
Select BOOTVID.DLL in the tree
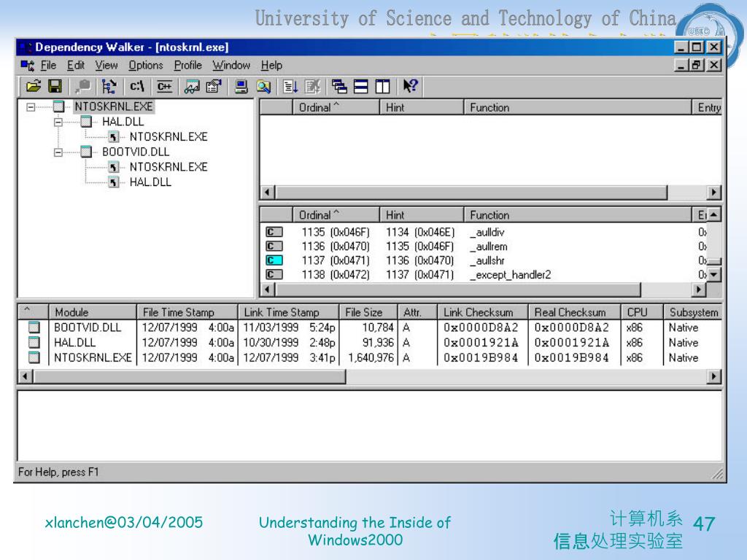(x=136, y=152)
